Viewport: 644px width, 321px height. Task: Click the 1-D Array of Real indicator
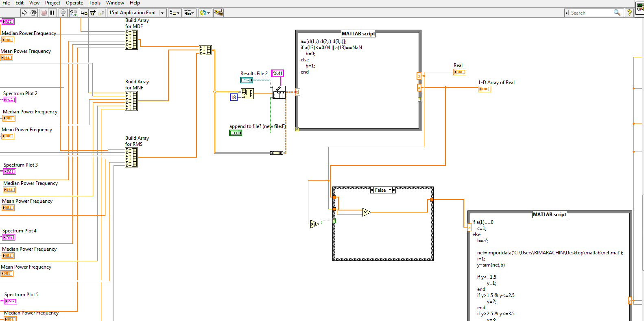coord(485,89)
